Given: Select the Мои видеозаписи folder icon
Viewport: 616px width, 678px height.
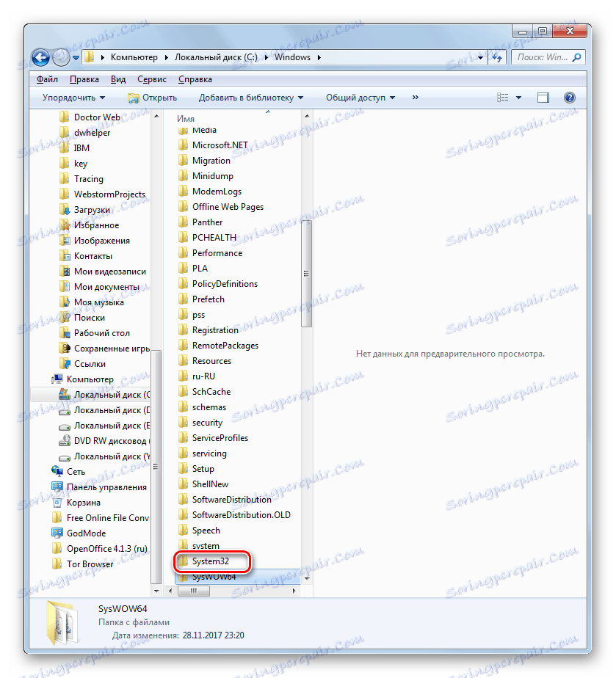Looking at the screenshot, I should [65, 271].
